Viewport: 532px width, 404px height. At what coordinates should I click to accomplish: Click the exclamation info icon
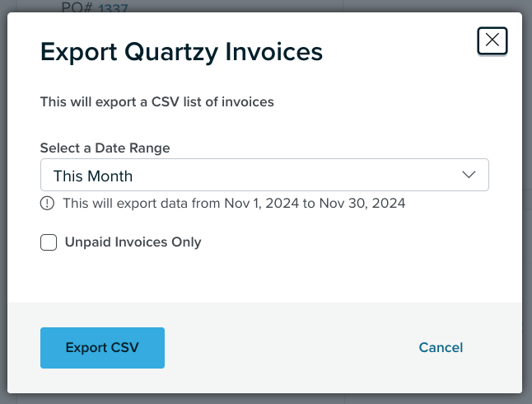click(x=47, y=203)
